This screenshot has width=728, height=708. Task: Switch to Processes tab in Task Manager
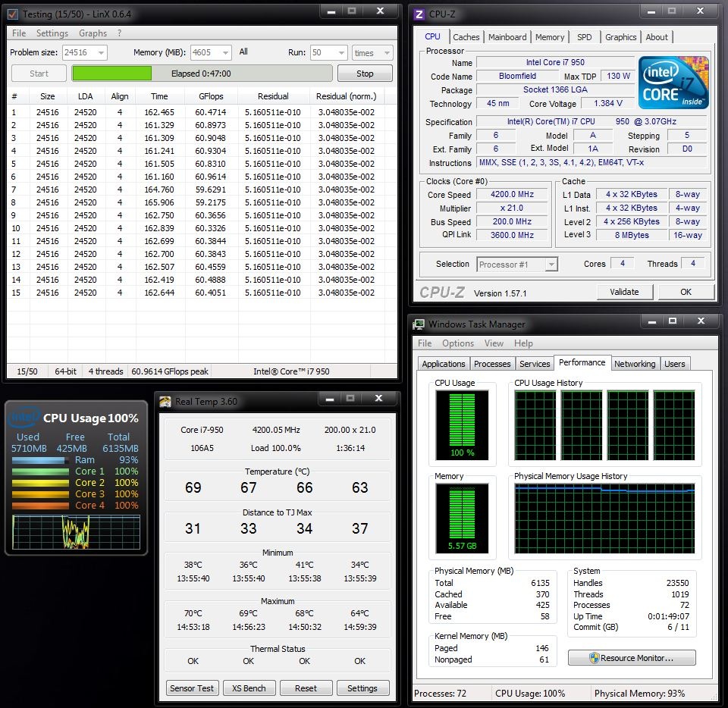coord(492,364)
